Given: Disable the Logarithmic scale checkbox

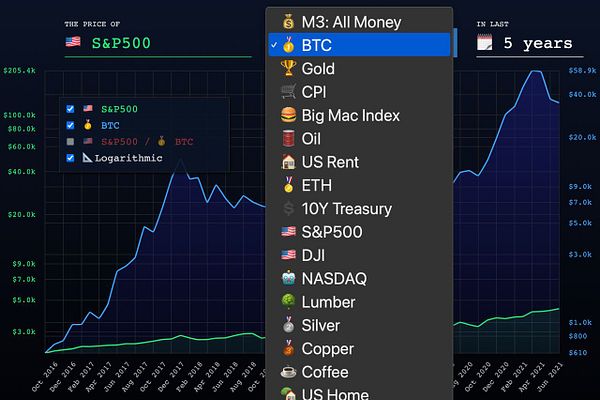Looking at the screenshot, I should click(x=70, y=158).
